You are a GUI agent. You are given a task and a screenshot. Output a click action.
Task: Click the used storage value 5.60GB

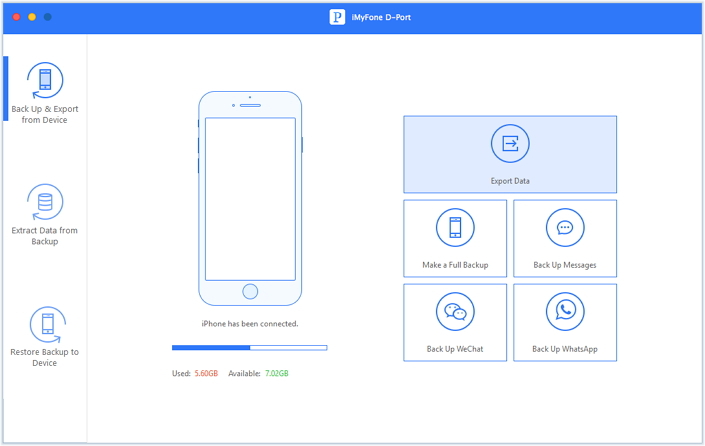(x=206, y=373)
